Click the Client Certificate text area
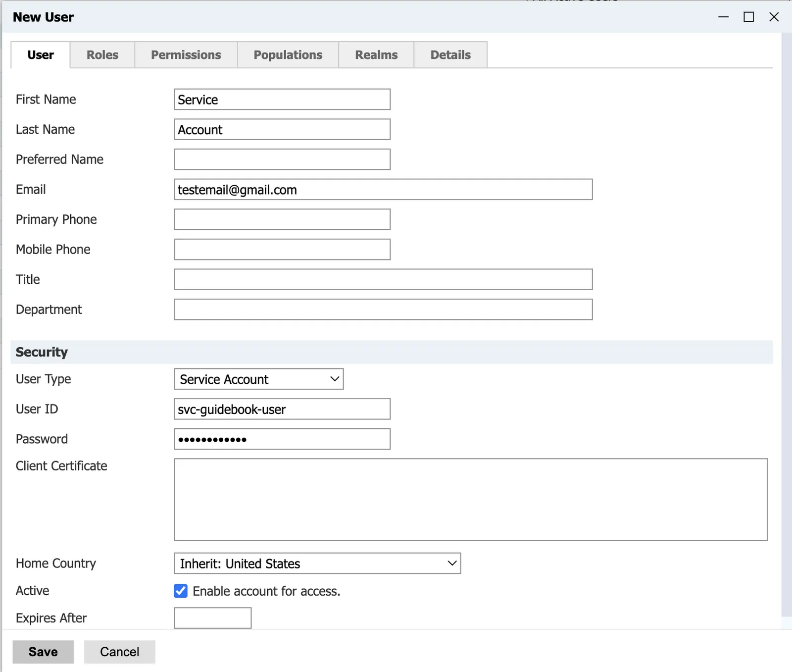792x672 pixels. tap(471, 500)
